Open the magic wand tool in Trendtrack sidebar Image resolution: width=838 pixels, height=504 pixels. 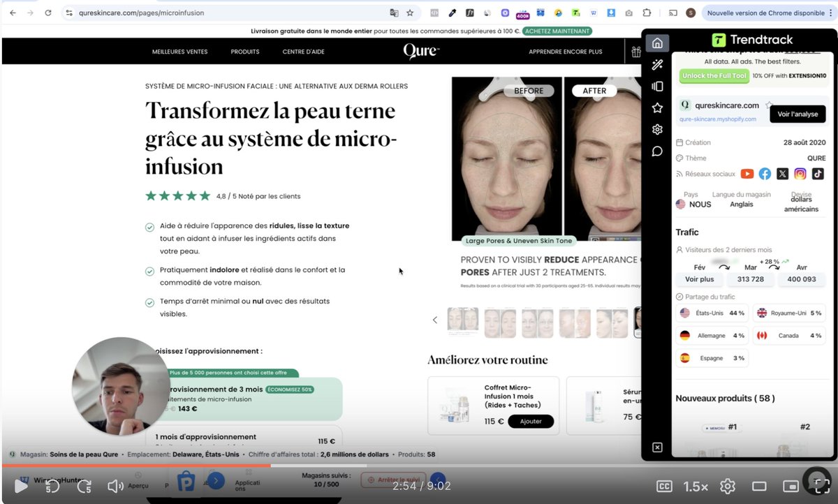(657, 65)
